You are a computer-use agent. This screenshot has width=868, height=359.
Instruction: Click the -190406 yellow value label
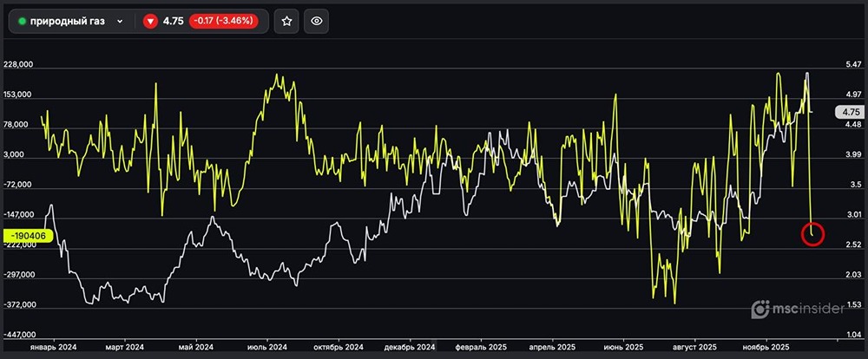tap(29, 235)
